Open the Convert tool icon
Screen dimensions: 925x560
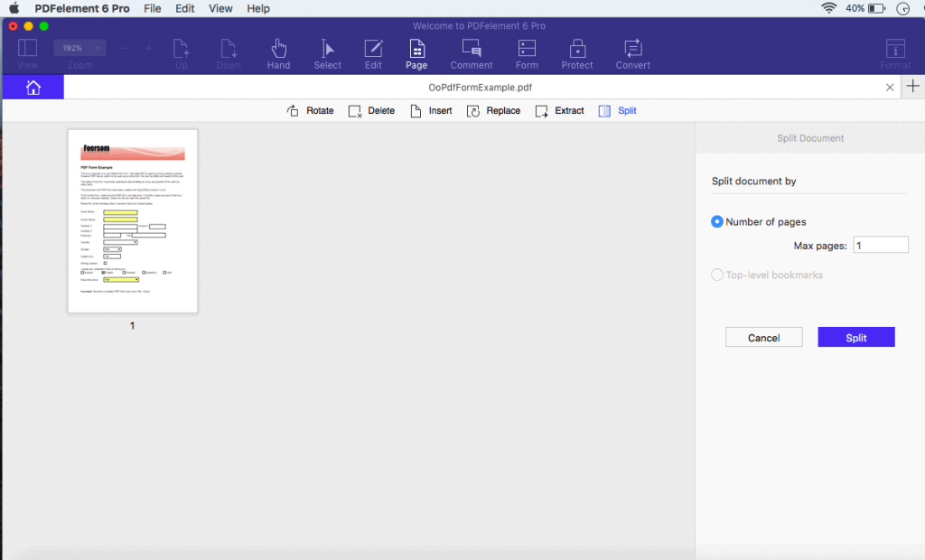point(632,49)
